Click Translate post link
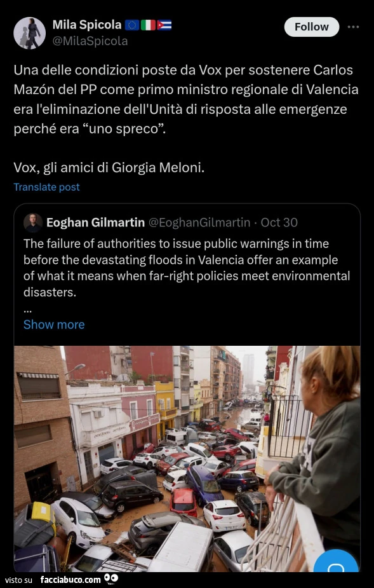Viewport: 374px width, 588px height. coord(46,187)
